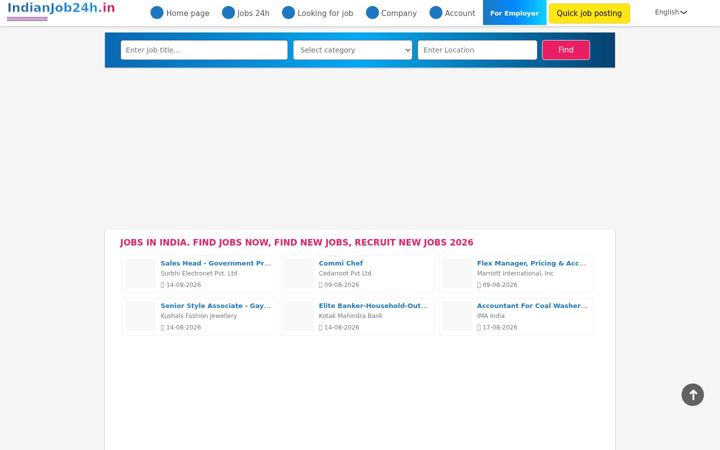This screenshot has height=450, width=720.
Task: Click the 17-08-2026 date on Accountant job
Action: pos(500,327)
